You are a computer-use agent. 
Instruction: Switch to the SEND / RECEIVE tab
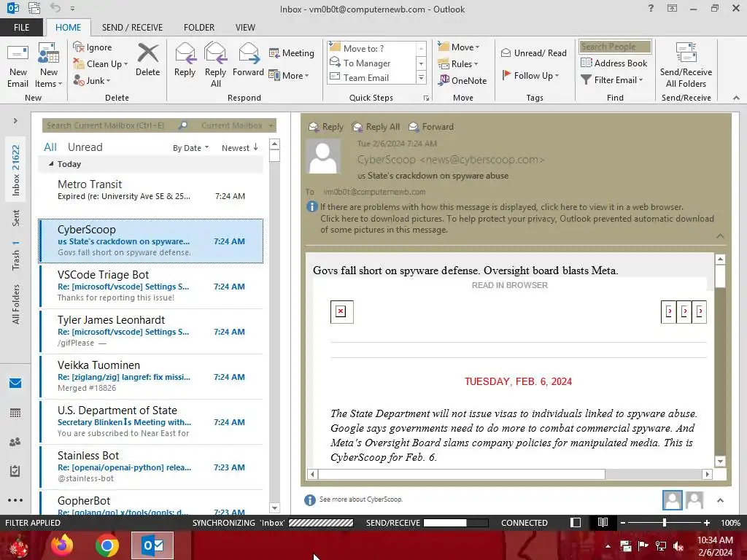click(x=132, y=27)
